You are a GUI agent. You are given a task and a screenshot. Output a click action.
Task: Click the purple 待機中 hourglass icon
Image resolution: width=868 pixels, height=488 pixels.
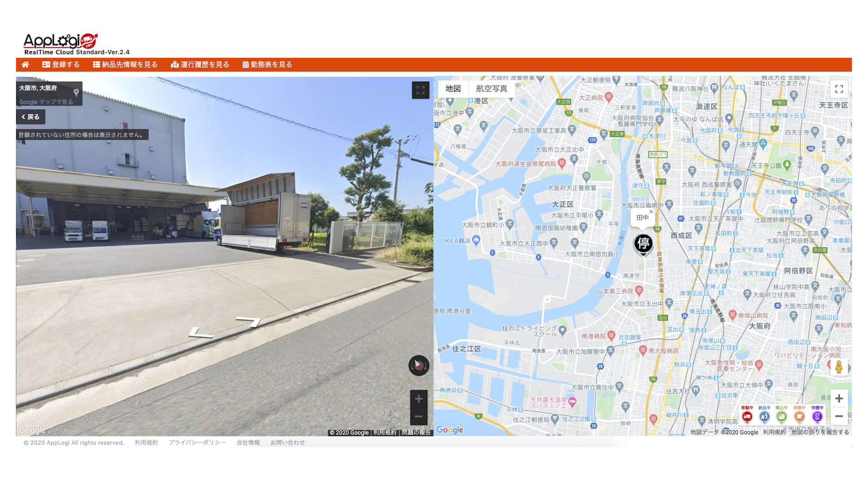[x=817, y=417]
